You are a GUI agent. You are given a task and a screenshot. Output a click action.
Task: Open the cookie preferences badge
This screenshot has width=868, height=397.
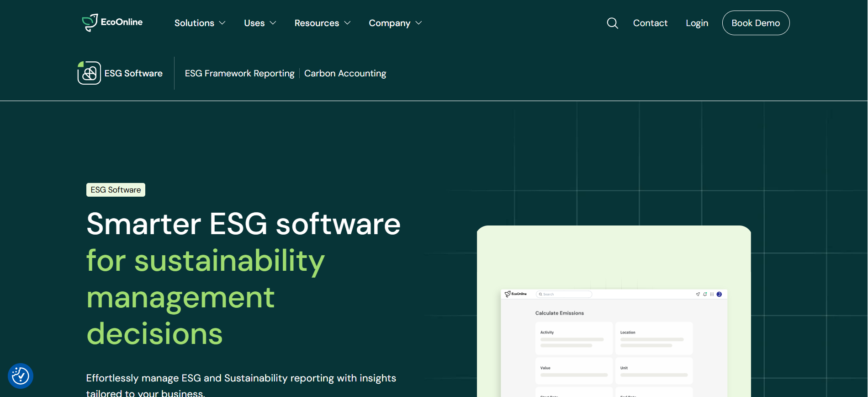pos(21,376)
